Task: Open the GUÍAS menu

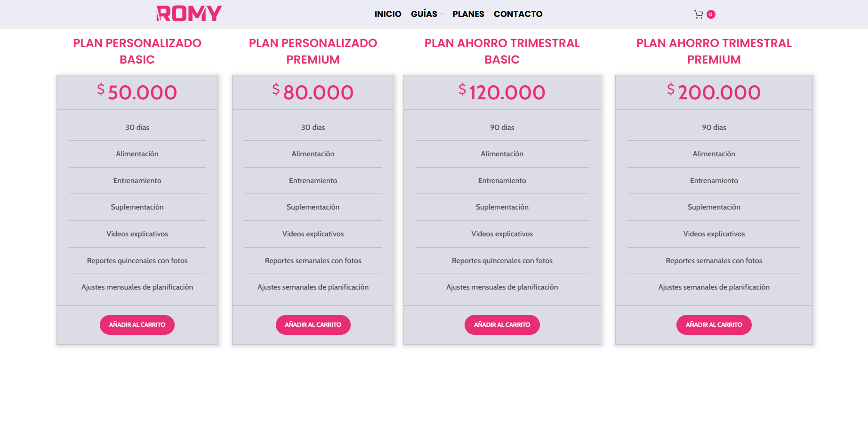Action: pyautogui.click(x=424, y=14)
